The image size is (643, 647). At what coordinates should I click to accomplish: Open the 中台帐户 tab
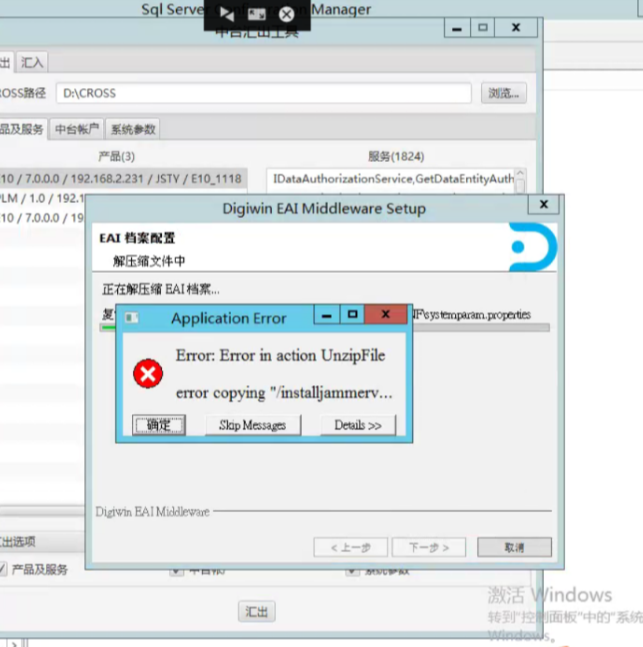coord(77,129)
